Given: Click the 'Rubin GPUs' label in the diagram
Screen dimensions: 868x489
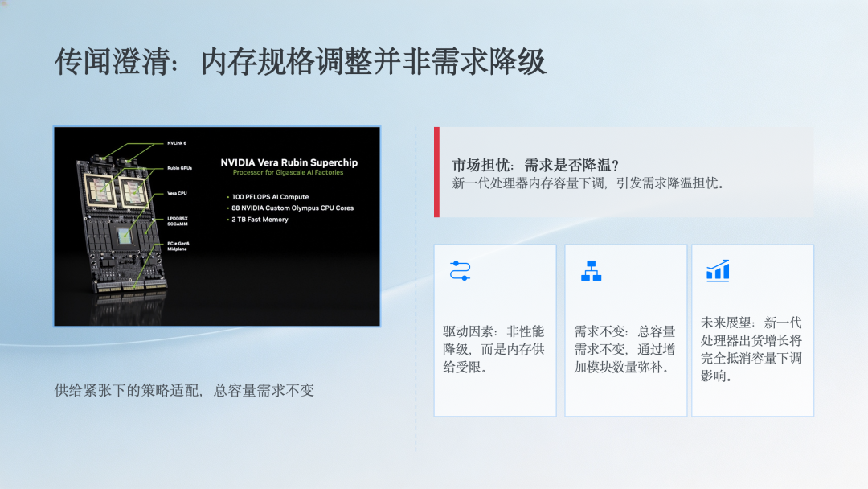Looking at the screenshot, I should pyautogui.click(x=179, y=168).
